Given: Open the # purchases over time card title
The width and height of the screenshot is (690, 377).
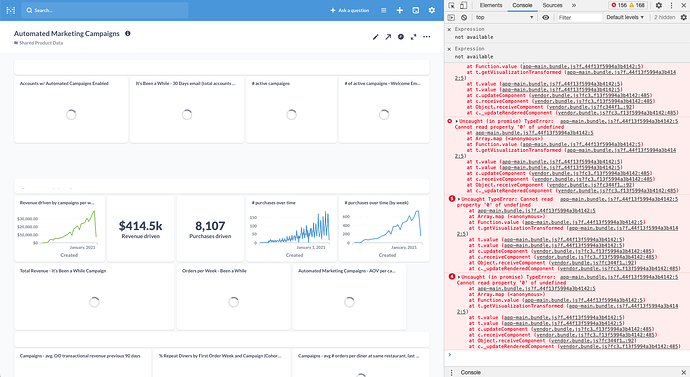Looking at the screenshot, I should (273, 203).
